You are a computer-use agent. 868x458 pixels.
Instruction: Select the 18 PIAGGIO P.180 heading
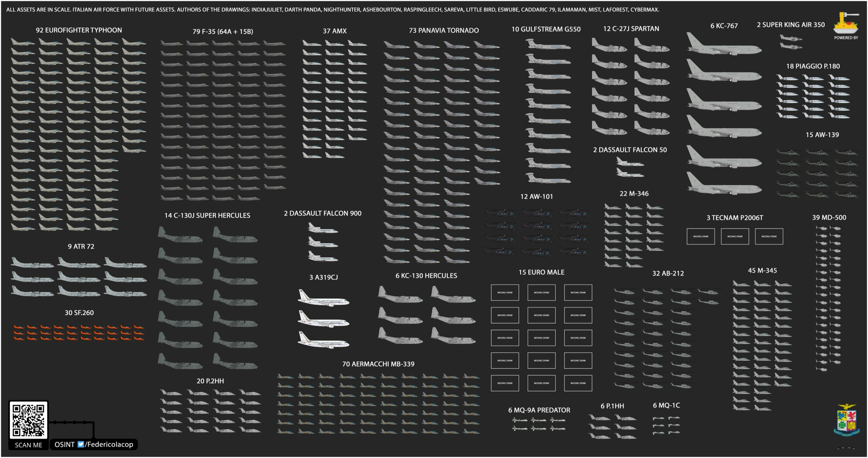[x=813, y=66]
